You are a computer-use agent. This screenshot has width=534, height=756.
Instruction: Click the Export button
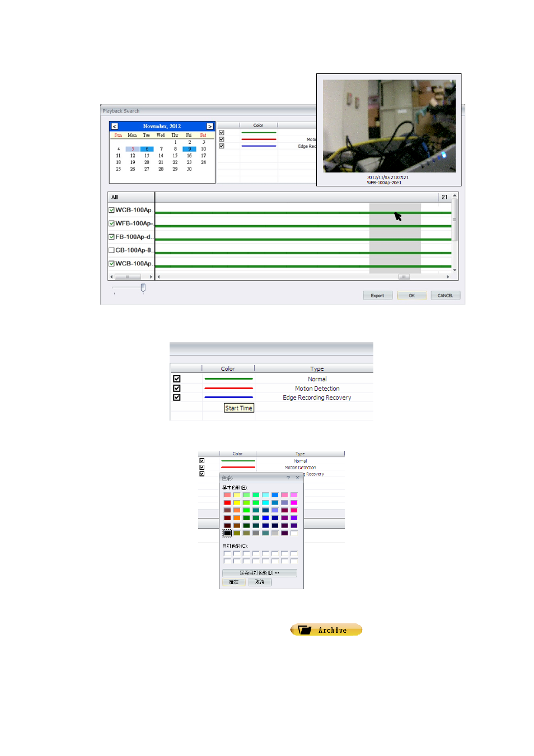click(x=377, y=296)
